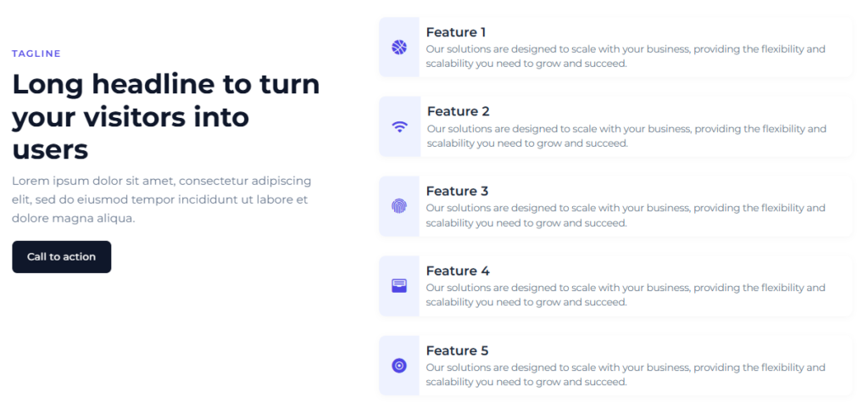The image size is (868, 409).
Task: Click the Call to action button
Action: tap(61, 256)
